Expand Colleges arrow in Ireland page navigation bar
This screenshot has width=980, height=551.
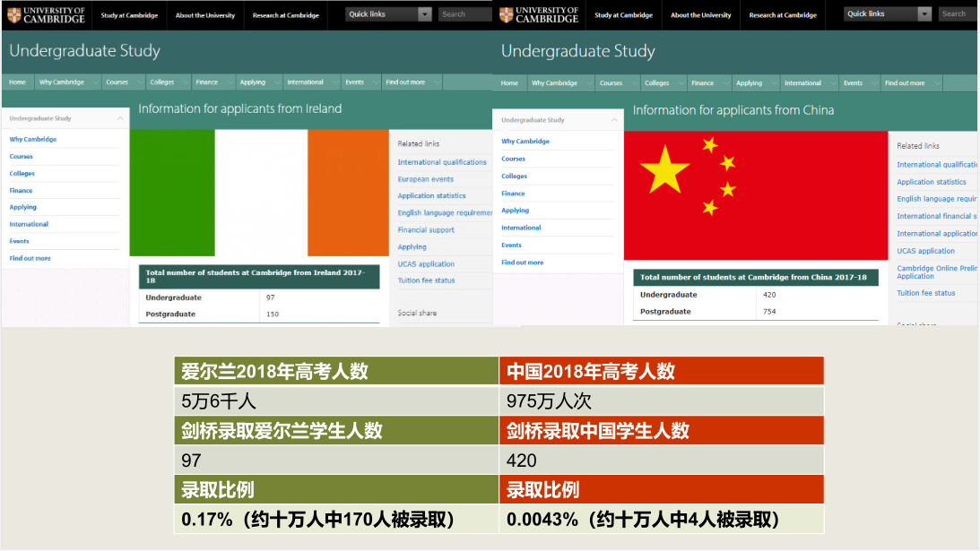pyautogui.click(x=185, y=82)
